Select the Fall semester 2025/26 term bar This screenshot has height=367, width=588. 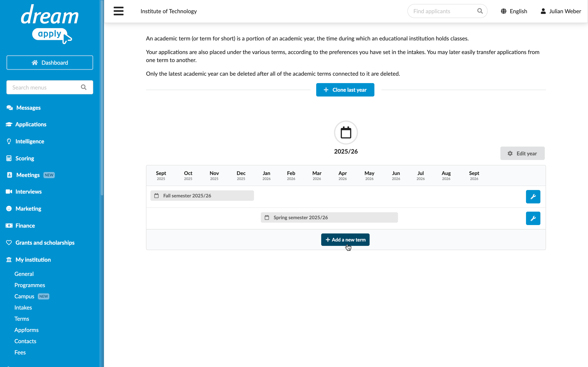[x=202, y=196]
